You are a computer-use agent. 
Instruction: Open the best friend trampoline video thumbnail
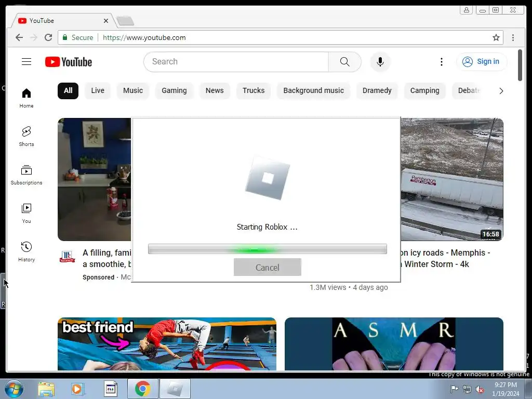[167, 344]
